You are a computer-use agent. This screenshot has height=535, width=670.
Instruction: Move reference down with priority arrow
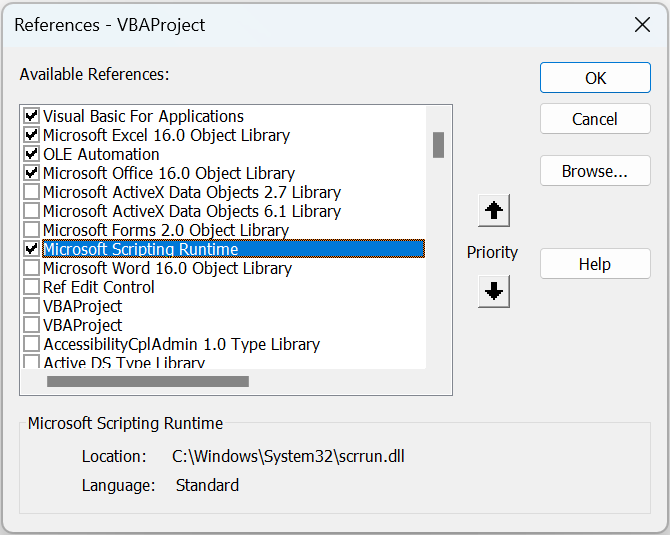[x=494, y=291]
